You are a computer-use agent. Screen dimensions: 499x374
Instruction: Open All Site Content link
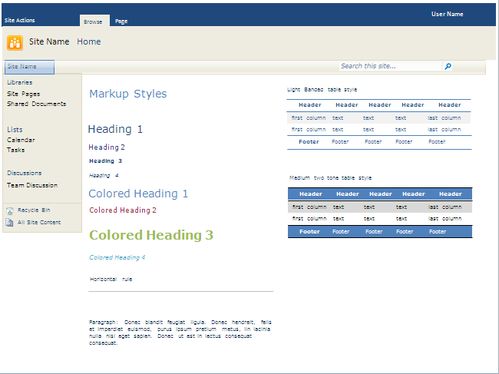39,222
